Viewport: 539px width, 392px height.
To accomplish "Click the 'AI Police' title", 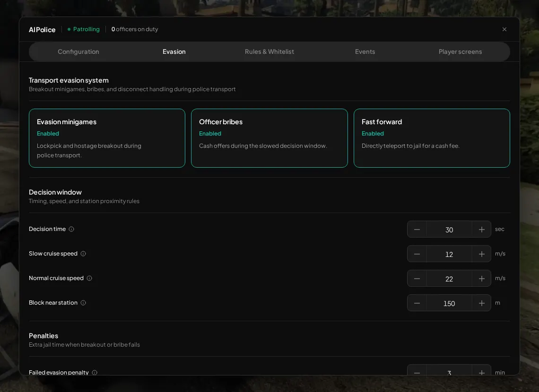I will coord(42,30).
